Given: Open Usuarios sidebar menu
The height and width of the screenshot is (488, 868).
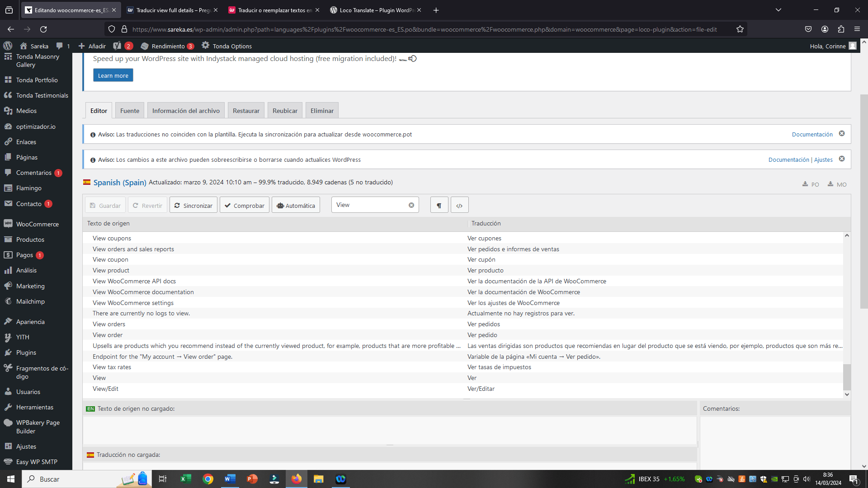Looking at the screenshot, I should click(x=36, y=392).
